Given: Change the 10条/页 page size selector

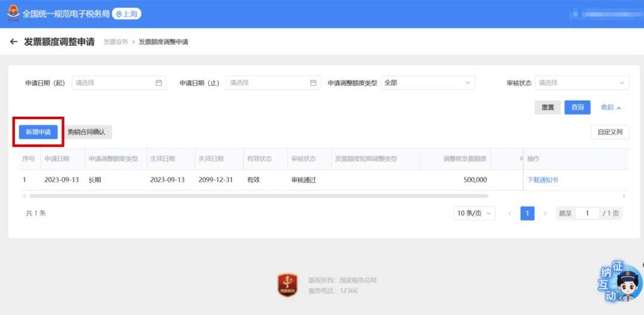Looking at the screenshot, I should (x=474, y=213).
